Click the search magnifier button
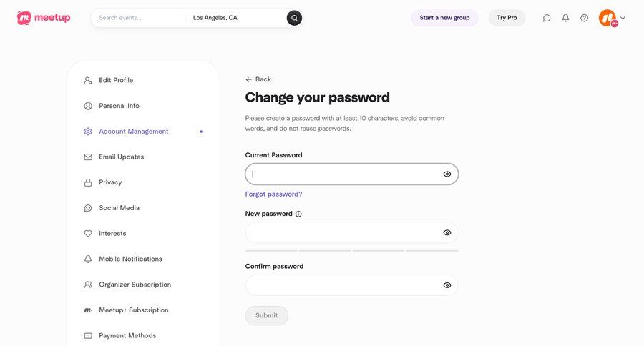644x346 pixels. [294, 18]
